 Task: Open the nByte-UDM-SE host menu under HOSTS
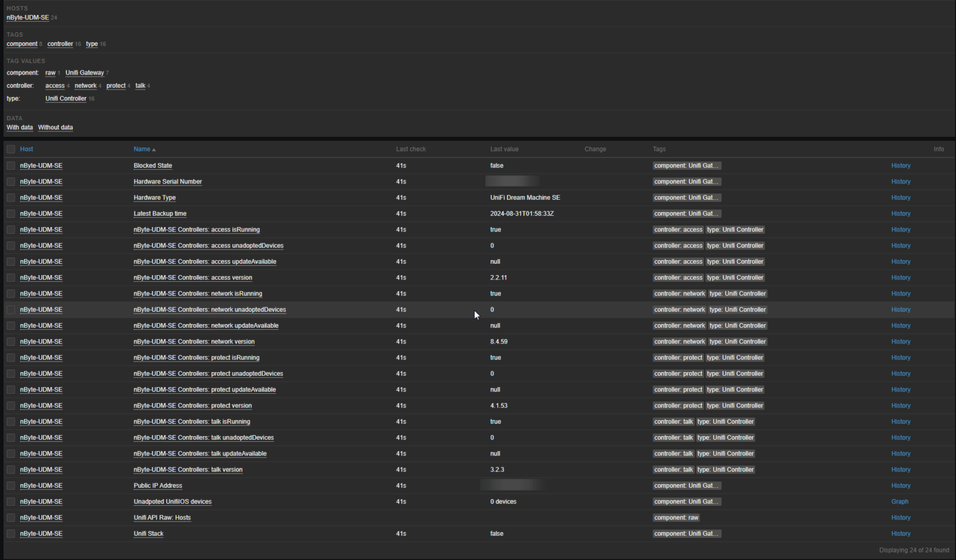[27, 17]
